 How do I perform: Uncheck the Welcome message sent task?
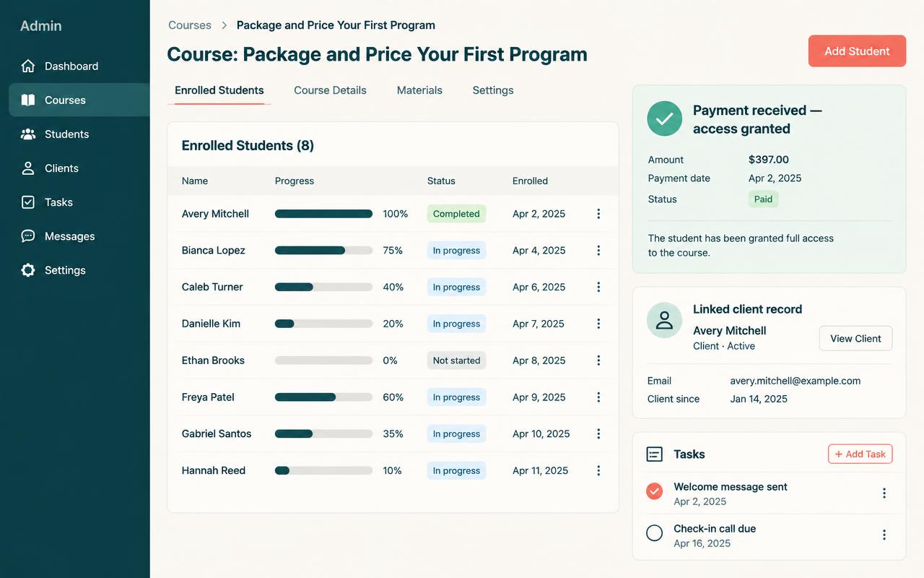click(654, 491)
